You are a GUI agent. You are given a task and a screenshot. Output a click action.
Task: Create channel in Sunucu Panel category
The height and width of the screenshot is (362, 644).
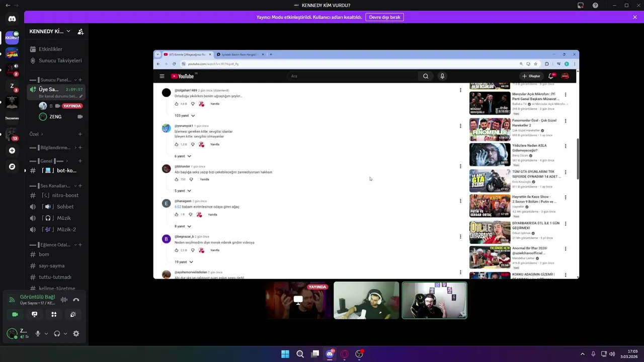[80, 80]
